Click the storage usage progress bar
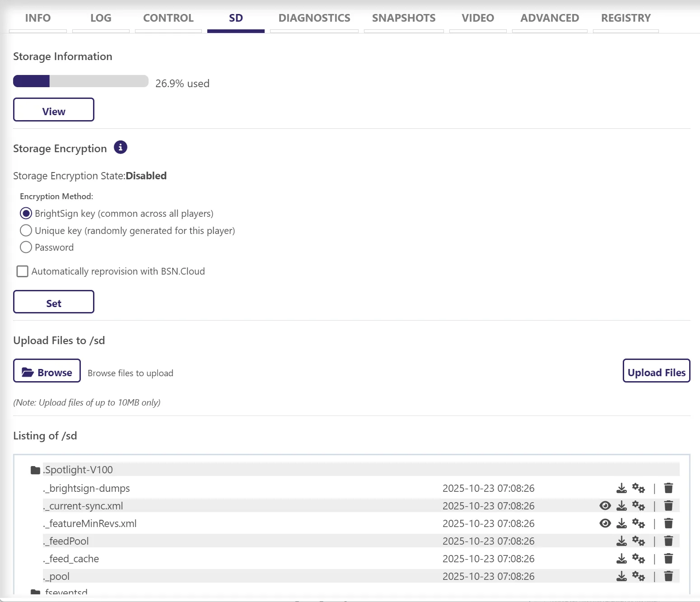 point(81,81)
